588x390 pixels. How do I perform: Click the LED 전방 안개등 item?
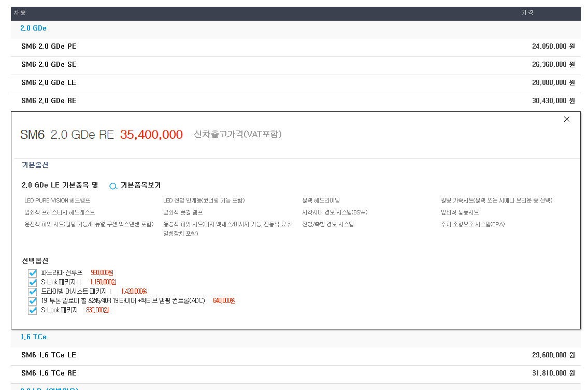[x=204, y=200]
